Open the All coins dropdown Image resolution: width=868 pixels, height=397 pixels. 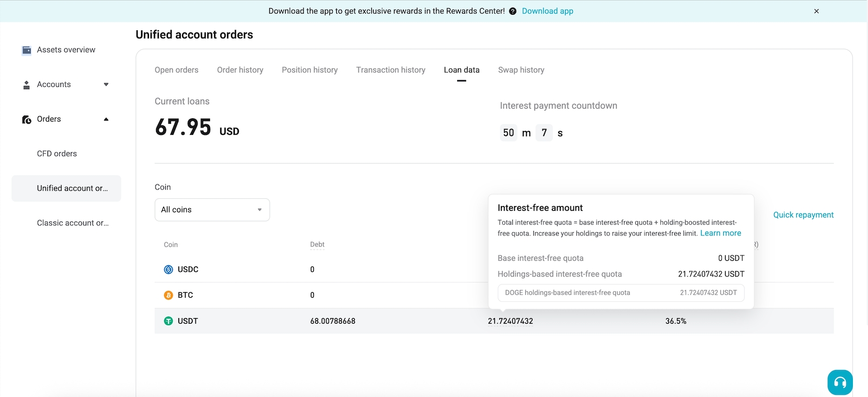[x=212, y=210]
